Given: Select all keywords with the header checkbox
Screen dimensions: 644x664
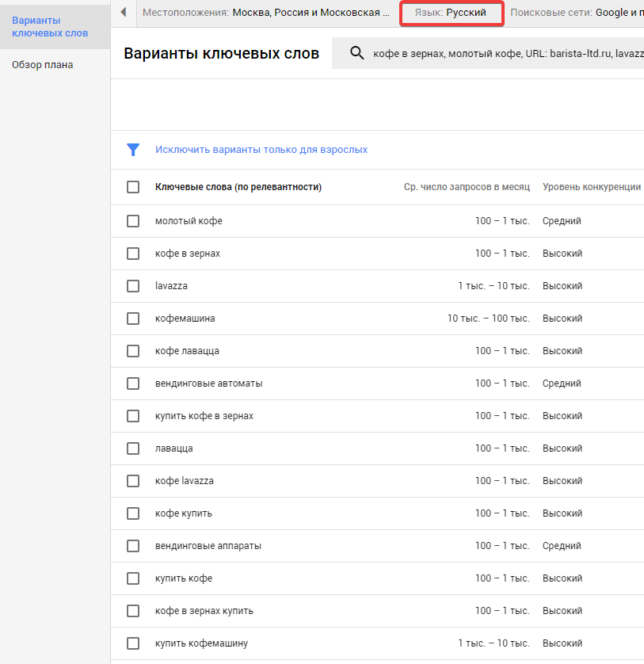Looking at the screenshot, I should pyautogui.click(x=133, y=187).
